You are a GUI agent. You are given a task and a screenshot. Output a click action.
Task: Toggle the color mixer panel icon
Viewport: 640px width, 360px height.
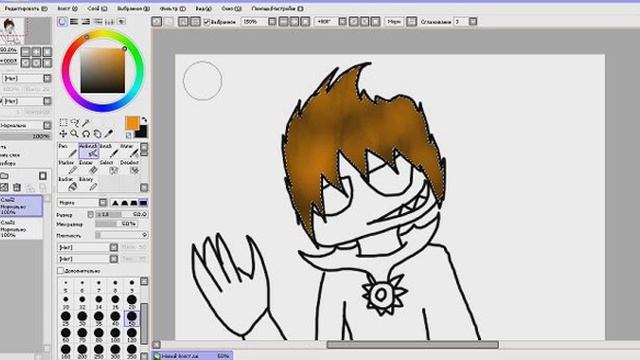pos(98,22)
